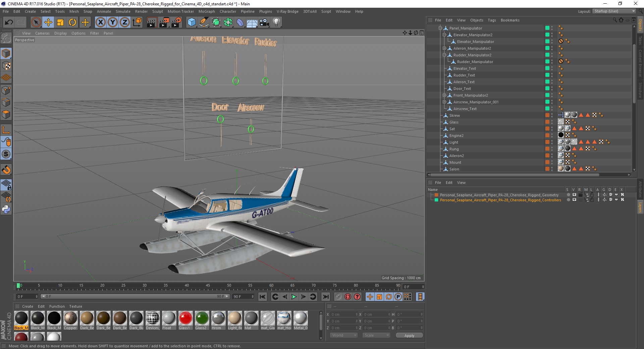The height and width of the screenshot is (349, 644).
Task: Open the Character menu
Action: coord(228,11)
